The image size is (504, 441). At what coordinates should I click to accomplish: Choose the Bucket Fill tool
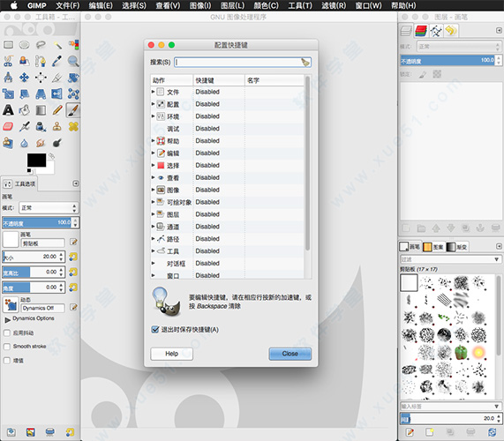point(24,110)
